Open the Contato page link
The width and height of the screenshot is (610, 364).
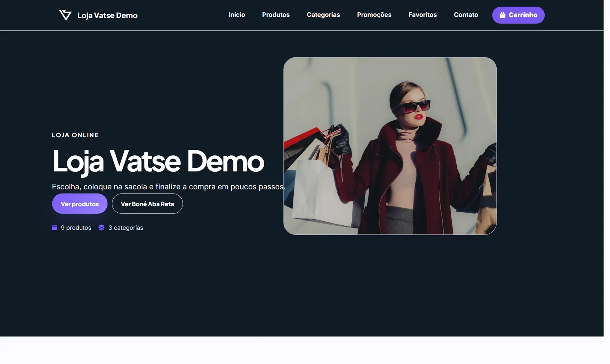(466, 15)
